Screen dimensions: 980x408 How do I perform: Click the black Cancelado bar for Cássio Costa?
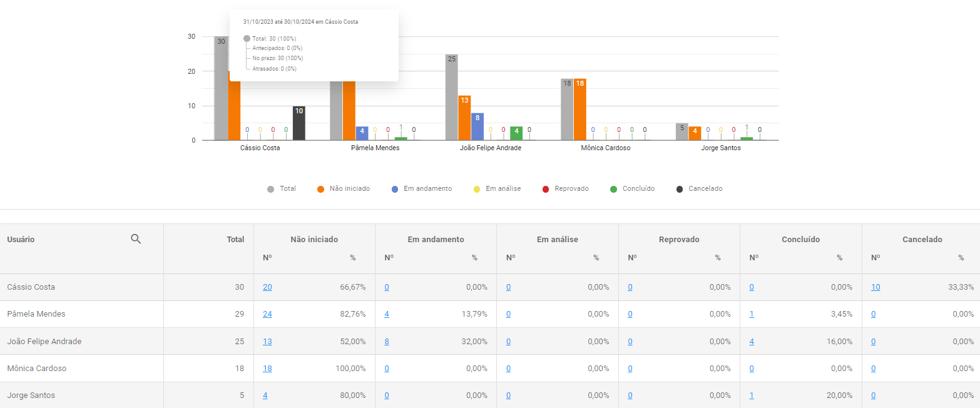(x=299, y=124)
